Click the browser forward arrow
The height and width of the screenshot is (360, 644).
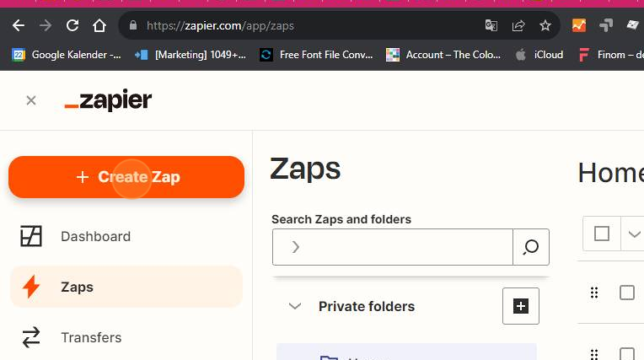coord(46,25)
